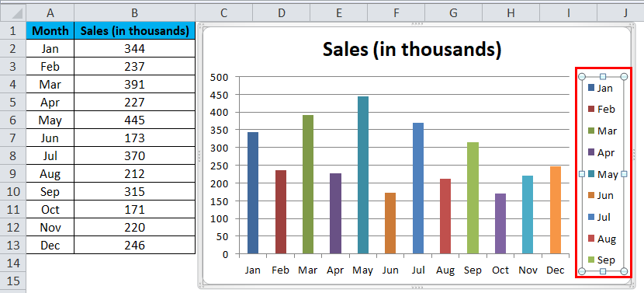This screenshot has width=644, height=293.
Task: Click the tallest May bar in the chart
Action: pyautogui.click(x=363, y=175)
